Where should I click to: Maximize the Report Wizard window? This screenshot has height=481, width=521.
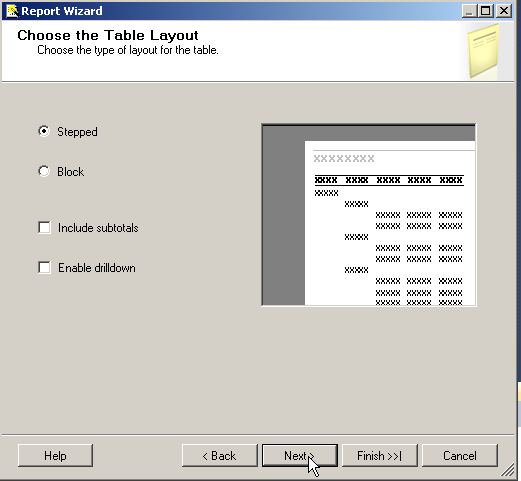pyautogui.click(x=486, y=11)
